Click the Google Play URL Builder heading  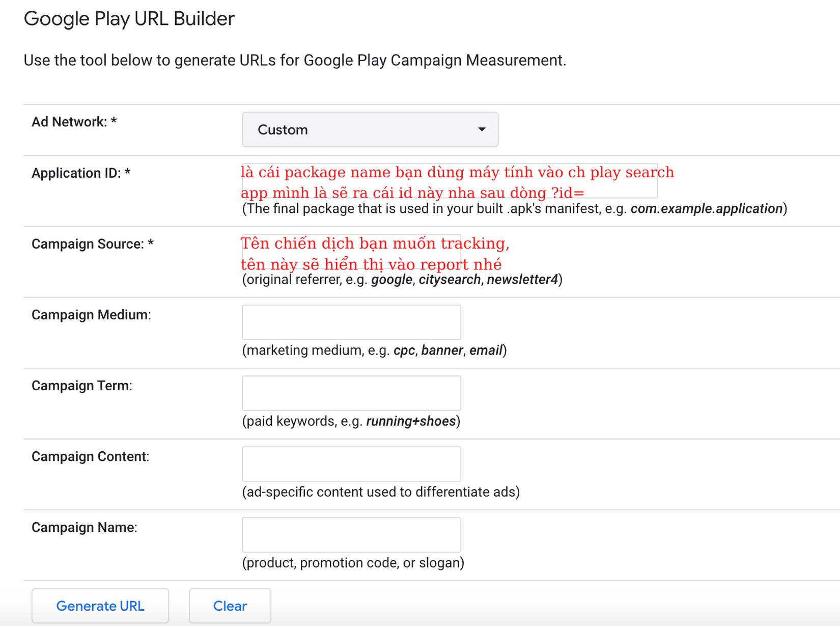pyautogui.click(x=129, y=19)
